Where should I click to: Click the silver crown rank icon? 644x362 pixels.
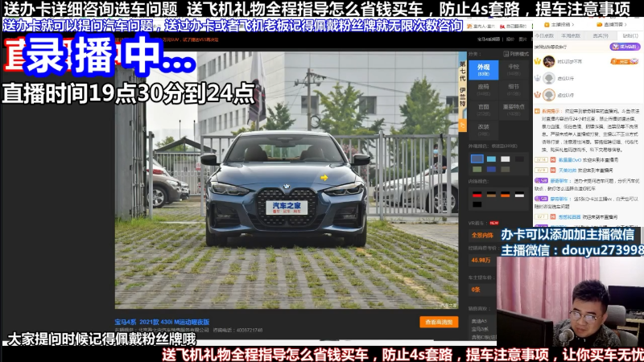(x=538, y=78)
